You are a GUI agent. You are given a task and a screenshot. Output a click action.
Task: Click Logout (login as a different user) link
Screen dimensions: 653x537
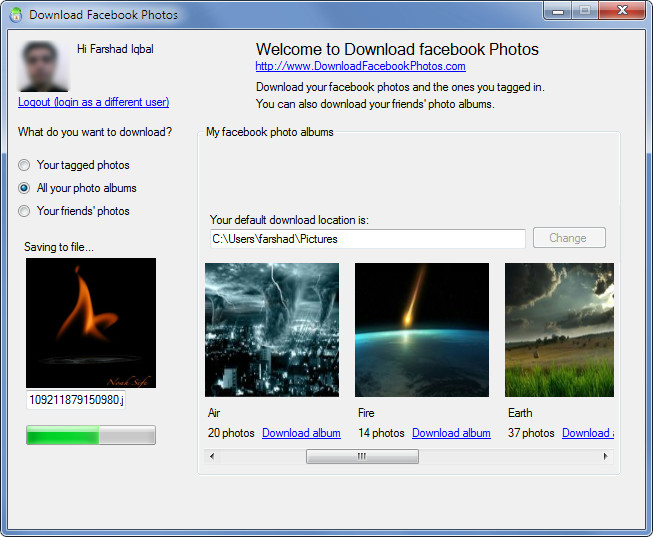pos(94,102)
